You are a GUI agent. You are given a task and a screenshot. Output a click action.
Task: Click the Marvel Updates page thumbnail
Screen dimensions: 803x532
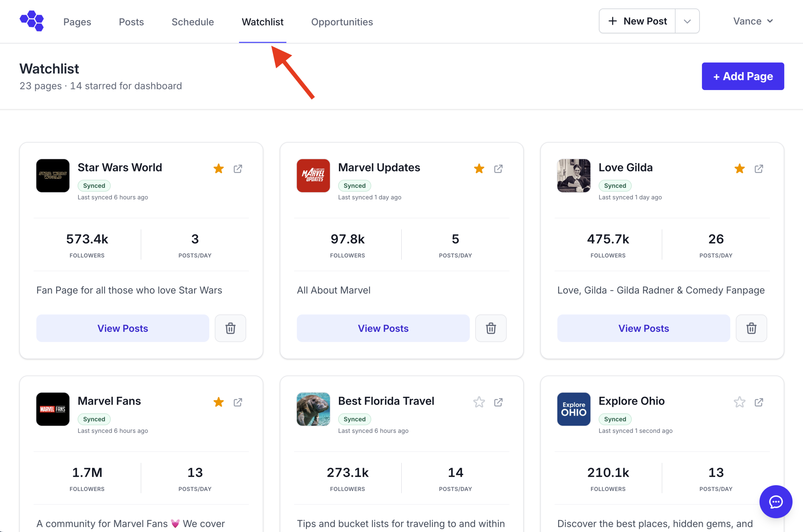tap(313, 176)
